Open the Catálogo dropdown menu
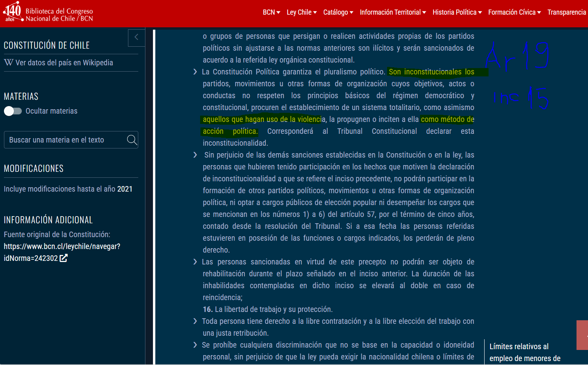The width and height of the screenshot is (588, 365). coord(338,12)
